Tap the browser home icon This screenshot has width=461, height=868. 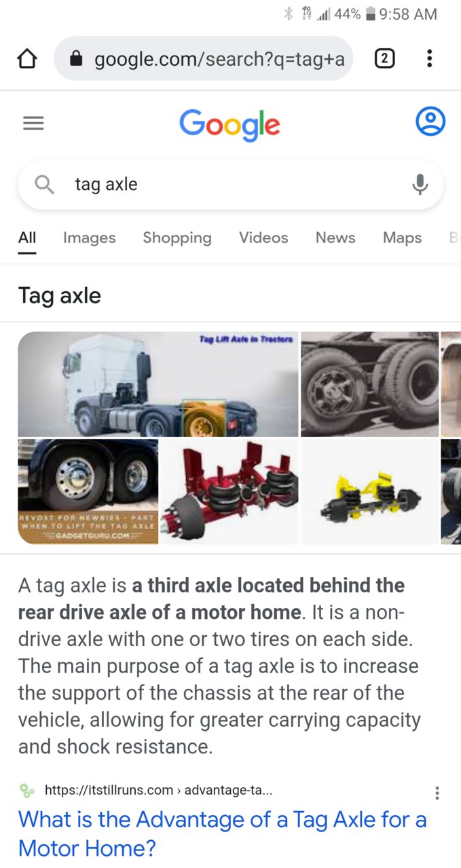click(26, 59)
